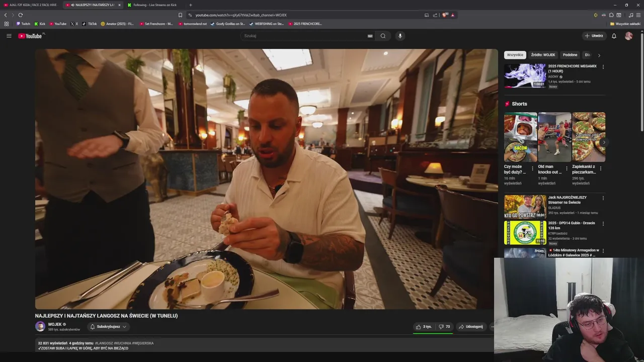Open the 'Amator (2025)' bookmark
This screenshot has height=362, width=644.
click(x=117, y=24)
